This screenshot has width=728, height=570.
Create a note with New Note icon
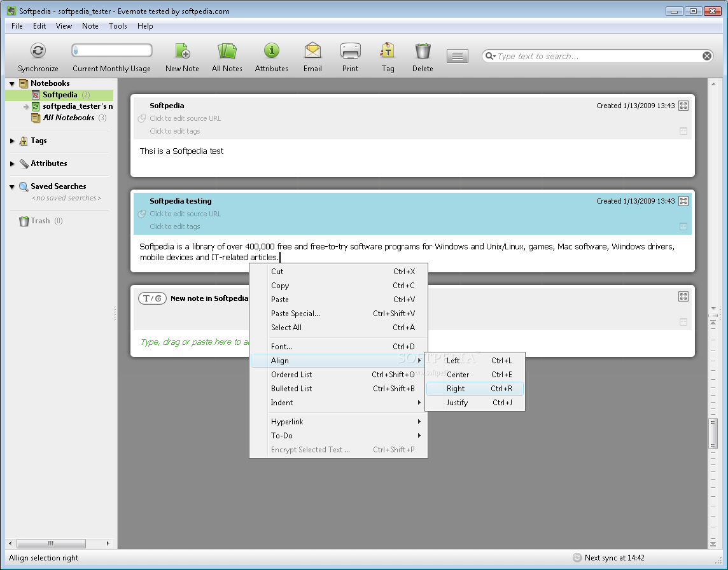tap(183, 51)
